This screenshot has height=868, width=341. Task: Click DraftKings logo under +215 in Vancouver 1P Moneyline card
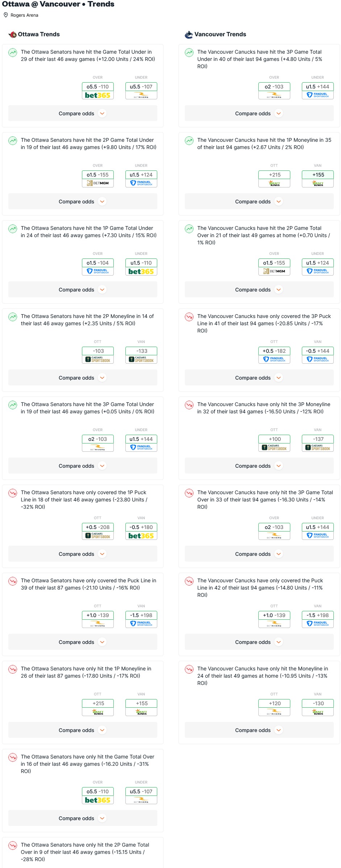coord(274,183)
